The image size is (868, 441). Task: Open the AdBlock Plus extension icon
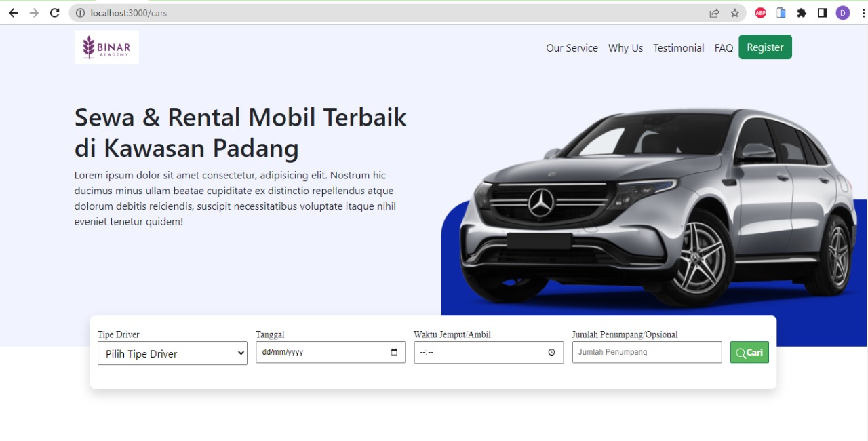[x=760, y=12]
